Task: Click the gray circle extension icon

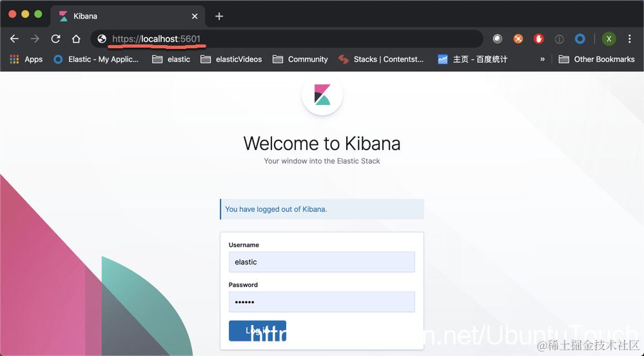Action: pos(498,39)
